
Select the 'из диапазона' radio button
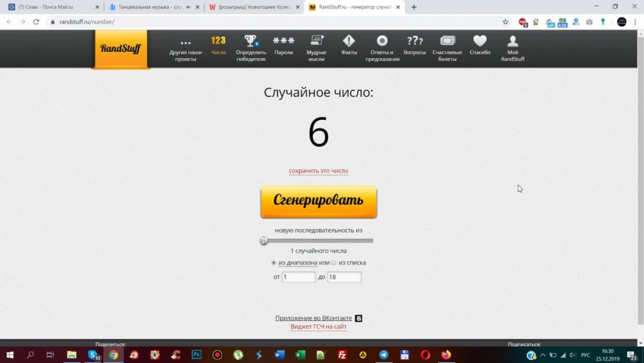[x=274, y=263]
